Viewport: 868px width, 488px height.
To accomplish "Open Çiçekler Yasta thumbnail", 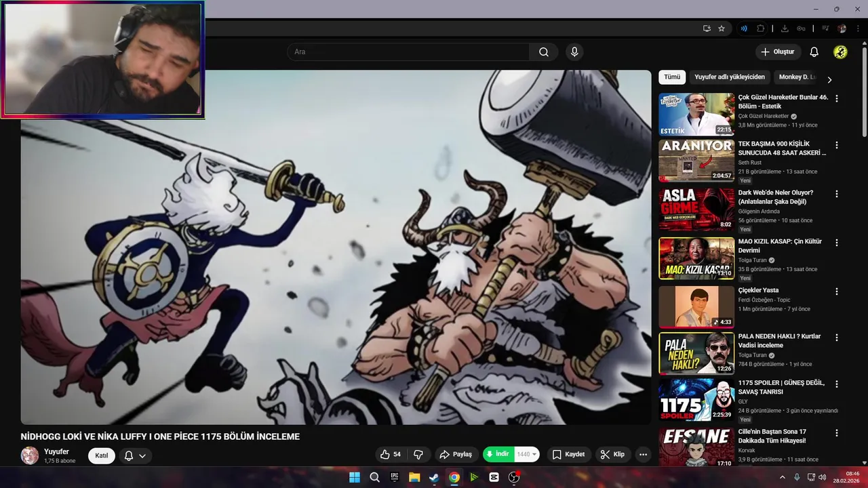I will [696, 307].
